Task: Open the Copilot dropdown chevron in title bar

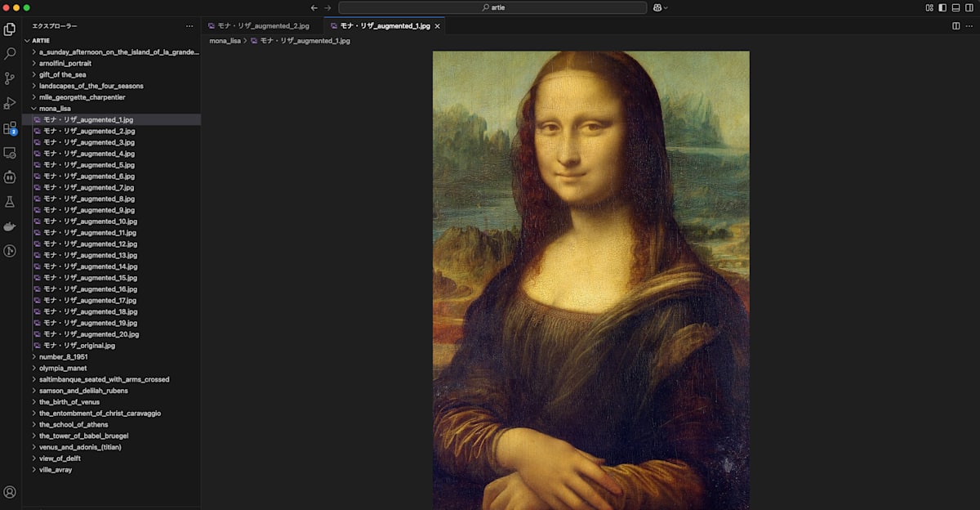Action: click(x=666, y=7)
